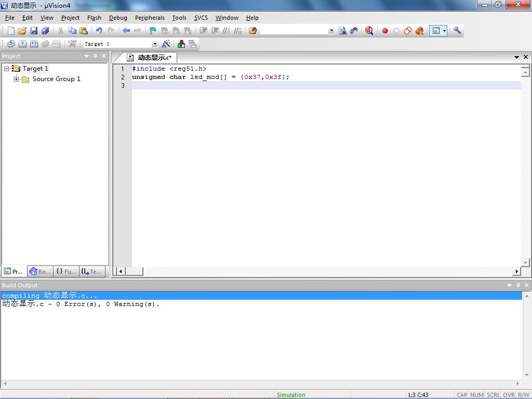Screen dimensions: 532x399
Task: Translate the current file
Action: point(11,44)
